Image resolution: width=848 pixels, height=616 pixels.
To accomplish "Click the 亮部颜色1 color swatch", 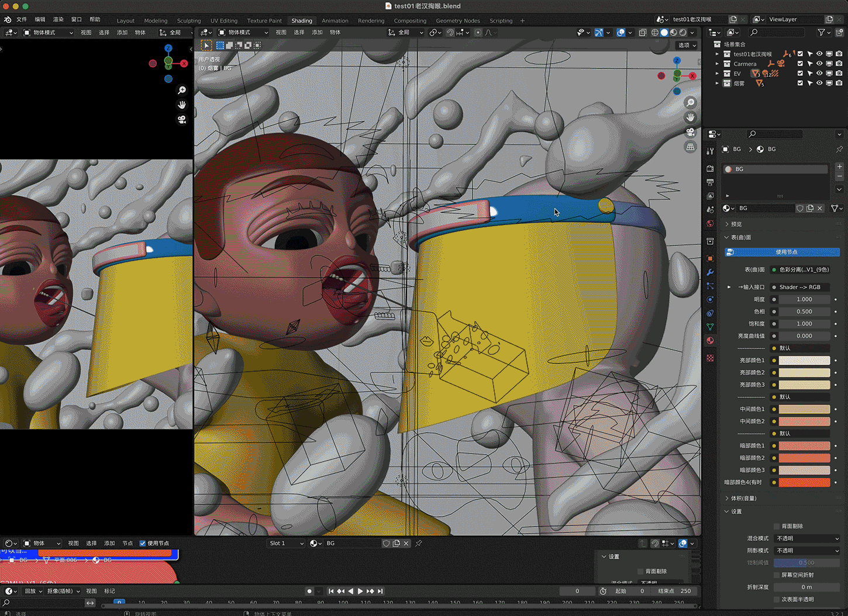I will pos(804,360).
